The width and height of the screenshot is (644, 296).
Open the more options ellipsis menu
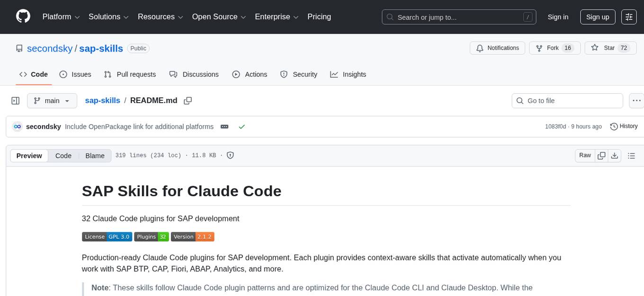[636, 100]
